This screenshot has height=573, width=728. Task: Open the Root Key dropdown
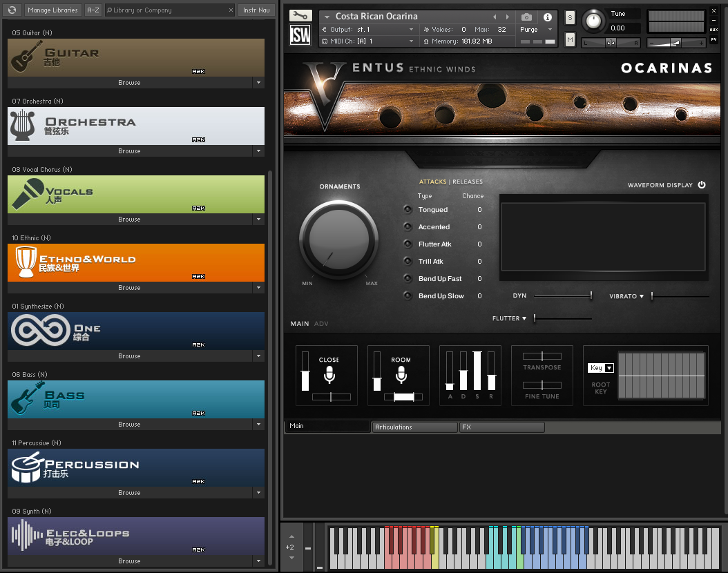[x=601, y=368]
